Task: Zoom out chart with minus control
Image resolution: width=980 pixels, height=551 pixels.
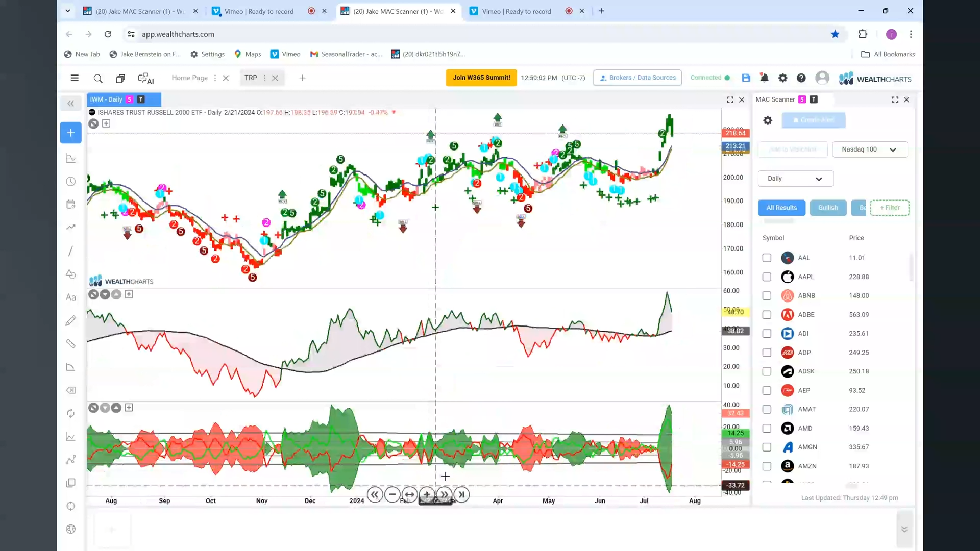Action: [x=392, y=495]
